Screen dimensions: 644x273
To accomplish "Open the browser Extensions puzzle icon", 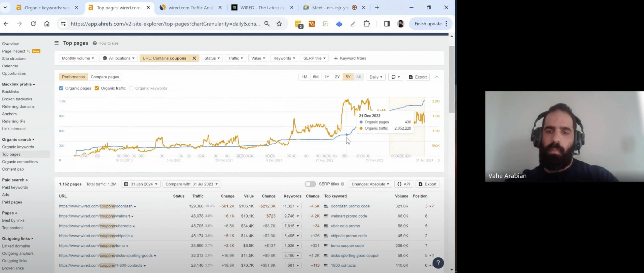I will click(x=366, y=24).
